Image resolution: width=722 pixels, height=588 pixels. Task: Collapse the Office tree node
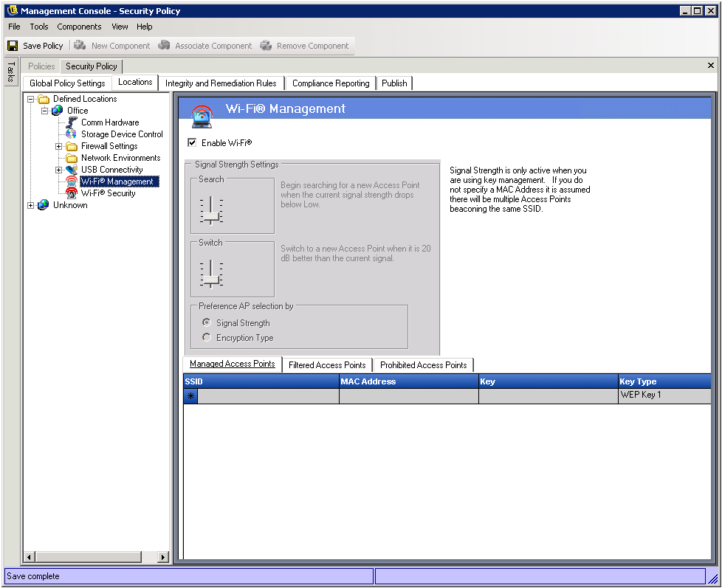(x=45, y=111)
